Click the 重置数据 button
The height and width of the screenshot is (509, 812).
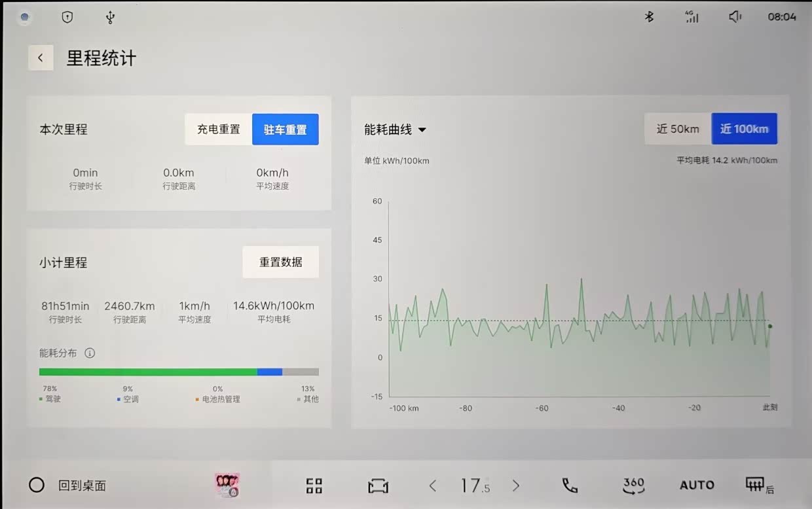(x=281, y=262)
